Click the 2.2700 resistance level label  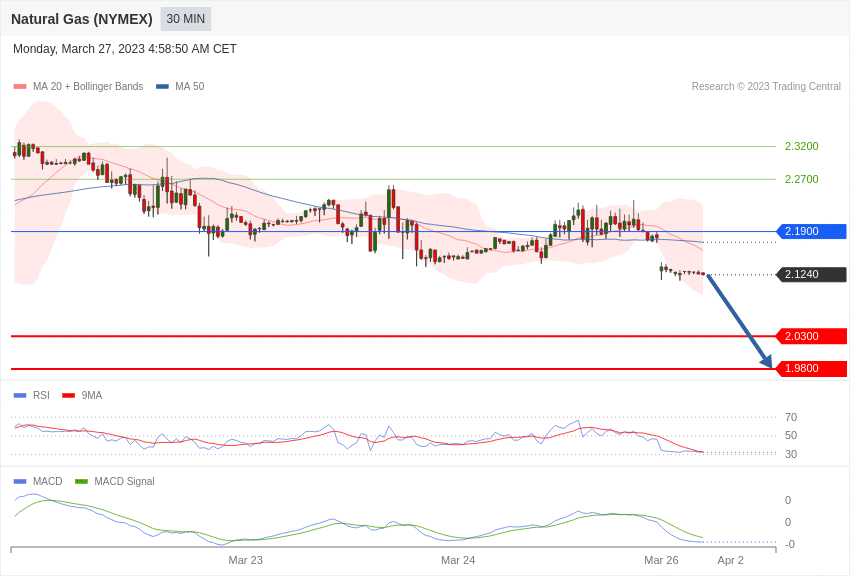[801, 179]
